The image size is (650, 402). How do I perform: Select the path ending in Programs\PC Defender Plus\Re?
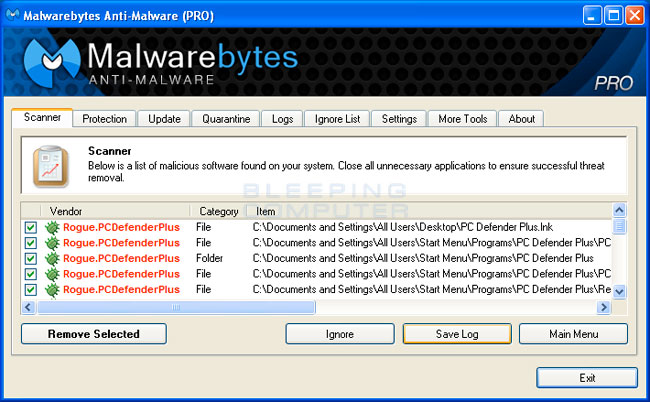[432, 289]
